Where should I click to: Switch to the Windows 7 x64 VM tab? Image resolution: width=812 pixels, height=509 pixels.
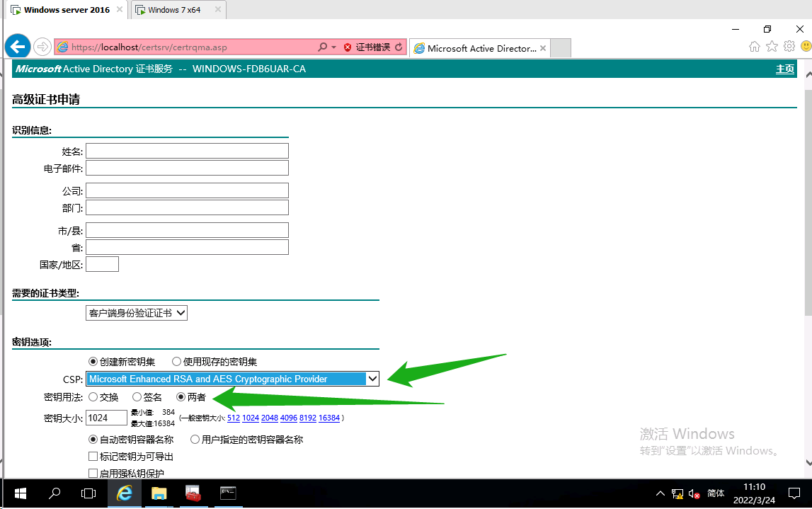coord(173,10)
